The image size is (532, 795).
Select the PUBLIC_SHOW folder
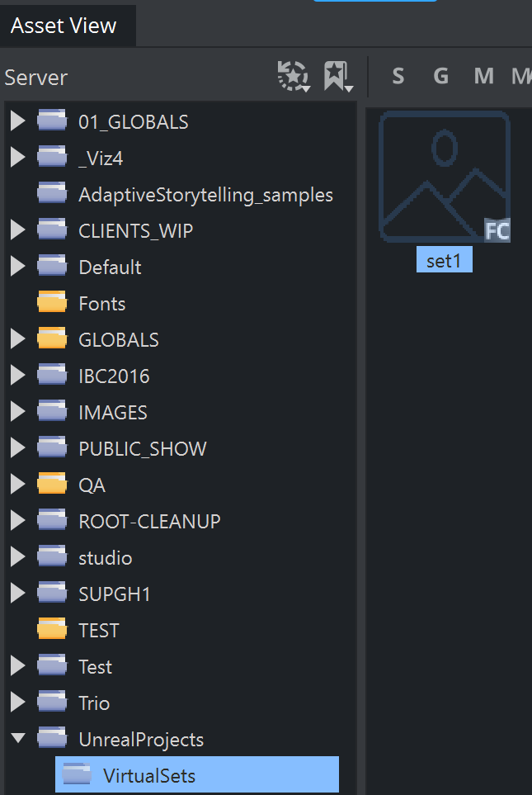(x=142, y=448)
